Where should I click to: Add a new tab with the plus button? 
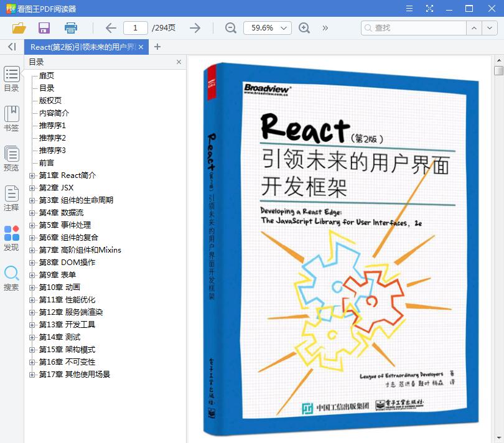[x=157, y=47]
